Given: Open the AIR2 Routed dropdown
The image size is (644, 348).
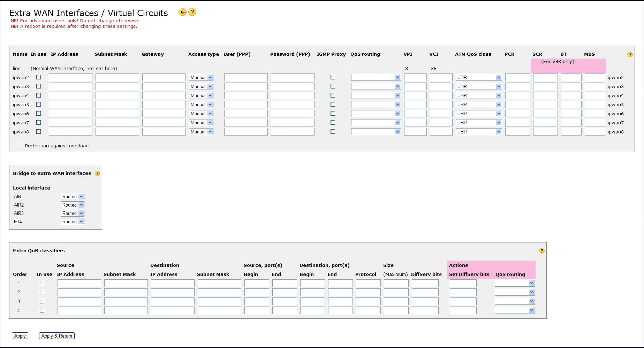Looking at the screenshot, I should point(73,205).
